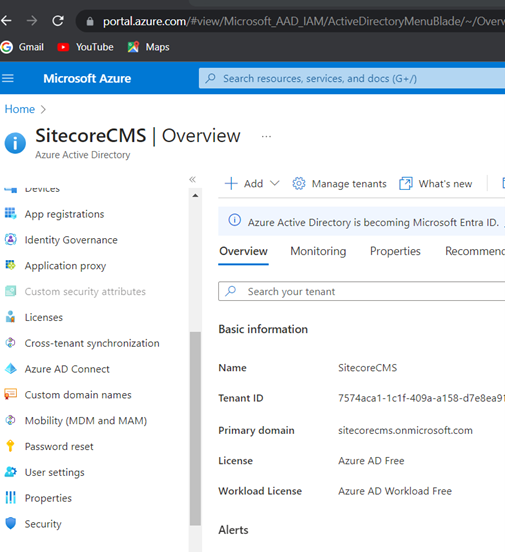
Task: Open the Maps bookmark
Action: coord(148,47)
